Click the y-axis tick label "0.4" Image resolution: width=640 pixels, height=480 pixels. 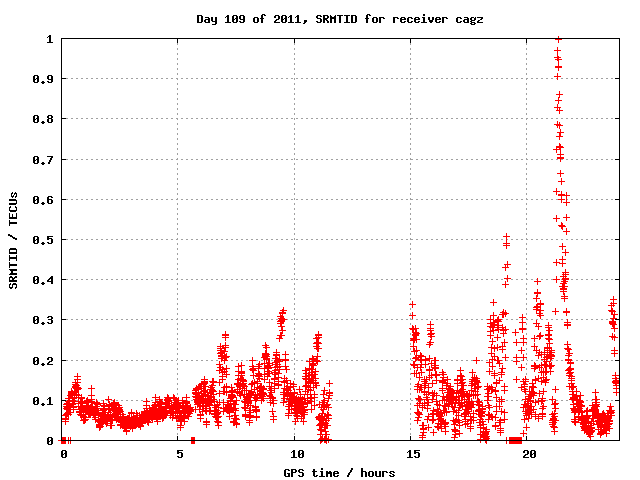coord(44,280)
